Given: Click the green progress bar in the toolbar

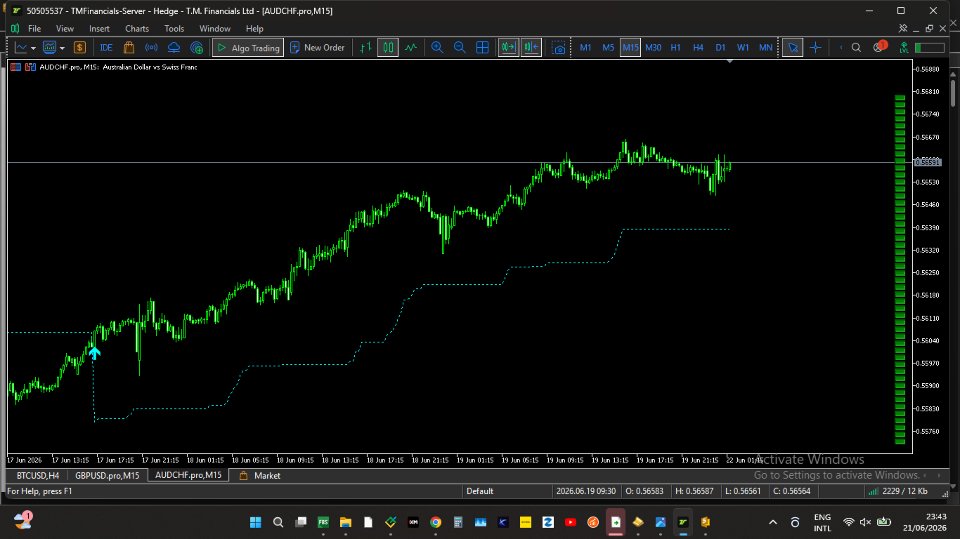Looking at the screenshot, I should pos(929,47).
